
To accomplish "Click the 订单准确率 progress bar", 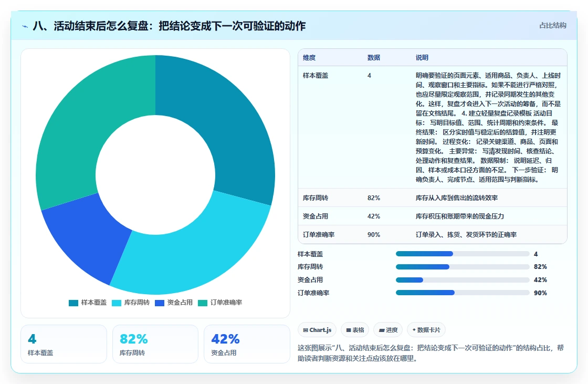I will click(463, 293).
